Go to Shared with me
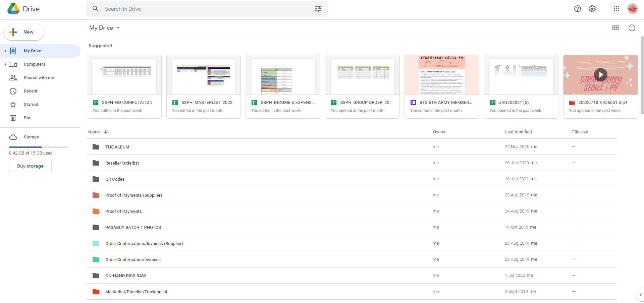This screenshot has height=303, width=644. (39, 78)
